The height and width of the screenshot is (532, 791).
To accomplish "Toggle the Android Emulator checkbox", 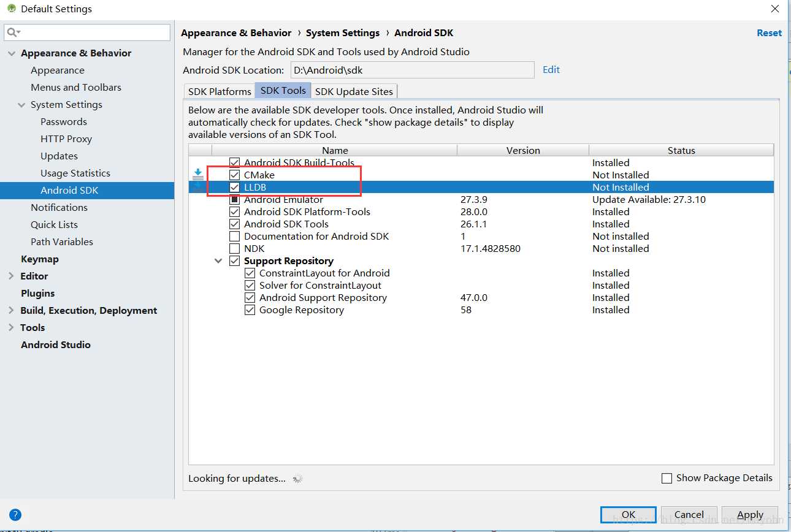I will coord(234,200).
